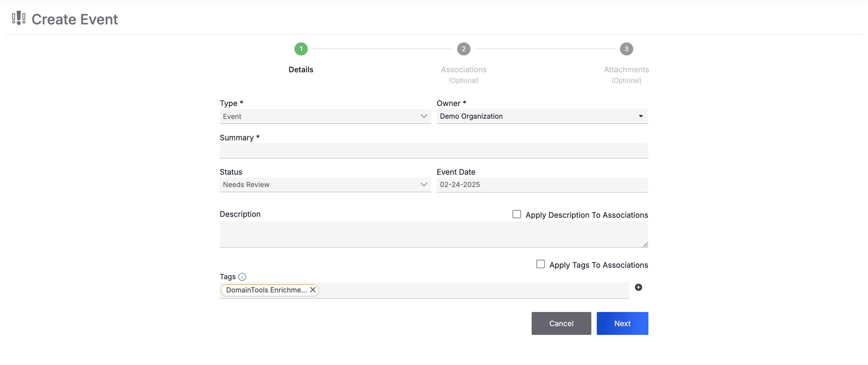Image resolution: width=868 pixels, height=365 pixels.
Task: Click the Create Event heading text
Action: [74, 19]
